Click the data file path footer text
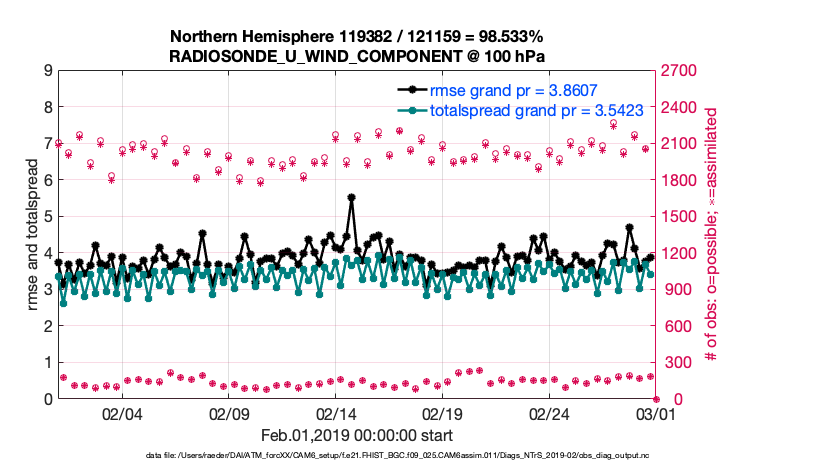830x470 pixels. 398,456
